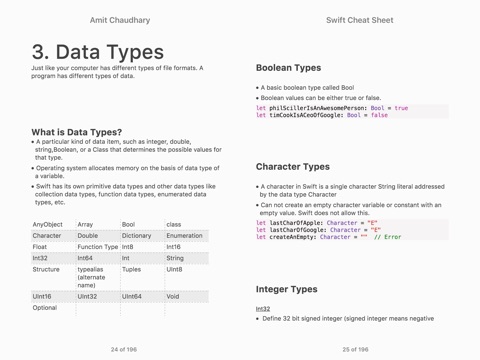This screenshot has width=480, height=360.
Task: Click the '25 of 196' page number
Action: coord(355,349)
